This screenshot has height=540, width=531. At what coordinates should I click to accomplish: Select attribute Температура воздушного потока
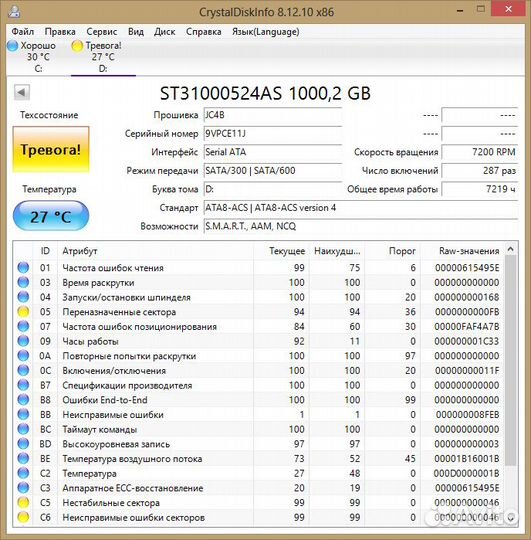tap(132, 459)
